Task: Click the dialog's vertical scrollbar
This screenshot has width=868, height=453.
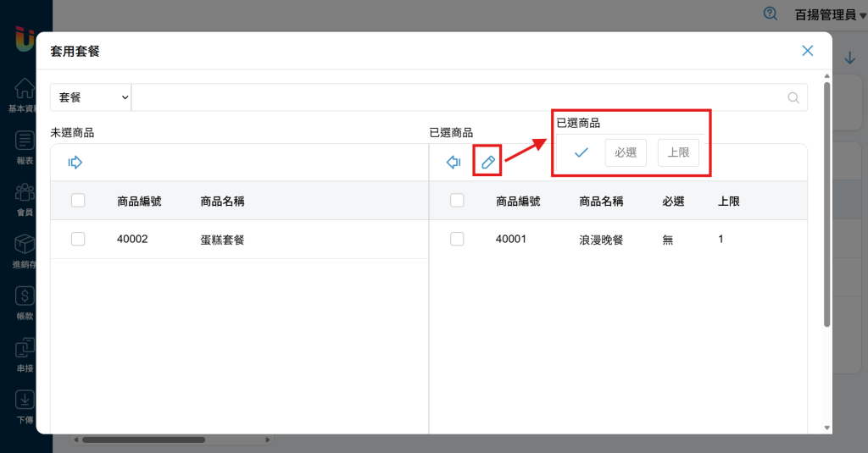Action: (x=827, y=203)
